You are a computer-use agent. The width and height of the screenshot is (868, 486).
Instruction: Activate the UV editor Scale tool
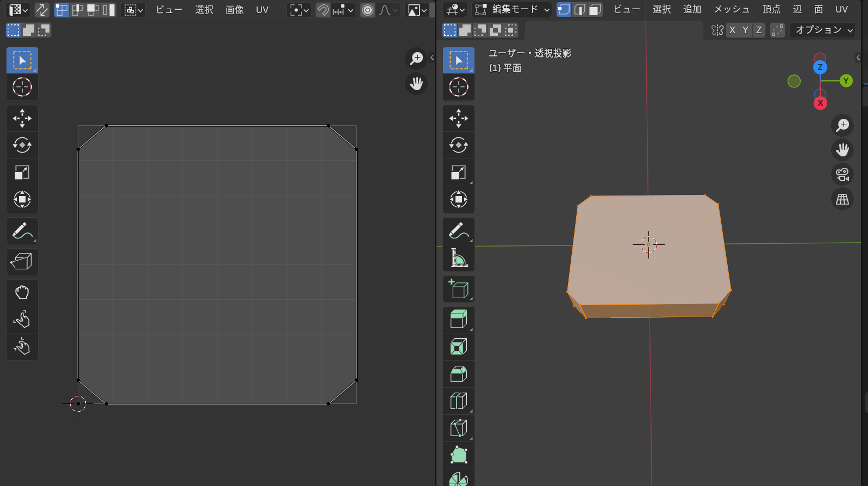[22, 172]
